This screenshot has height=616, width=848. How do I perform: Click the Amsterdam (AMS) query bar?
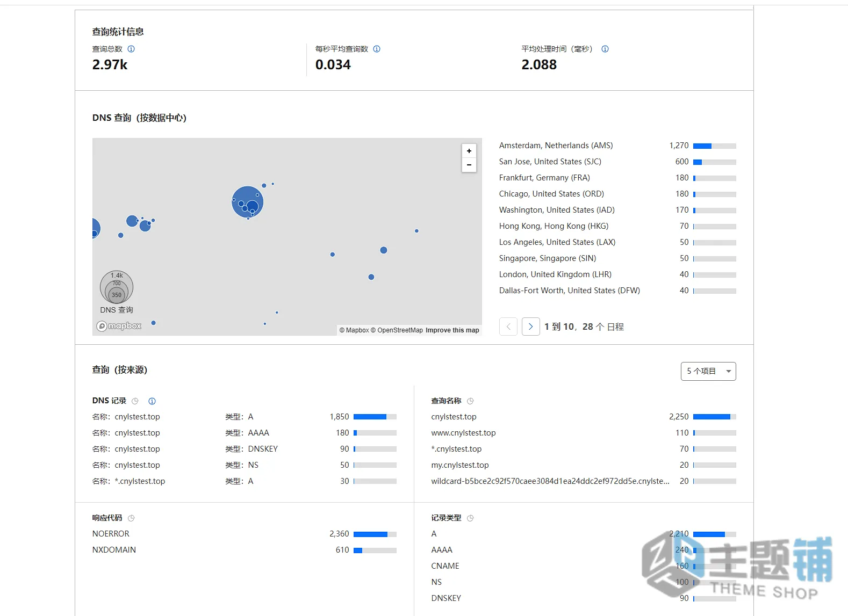pyautogui.click(x=715, y=146)
